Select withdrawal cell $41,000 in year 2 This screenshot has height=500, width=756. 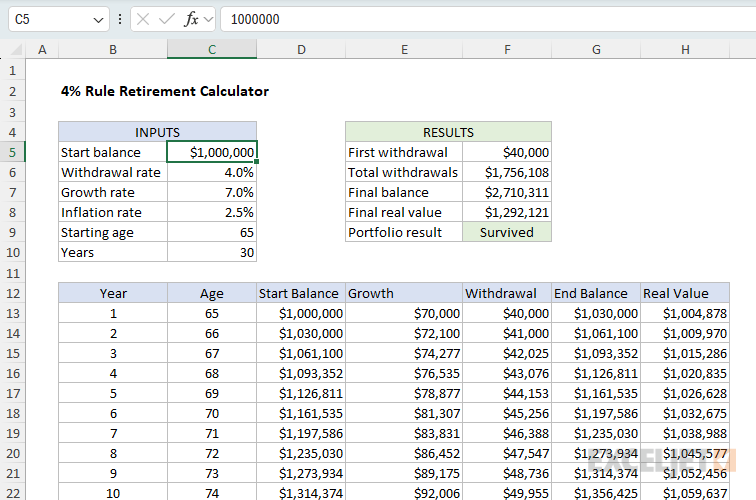tap(507, 333)
